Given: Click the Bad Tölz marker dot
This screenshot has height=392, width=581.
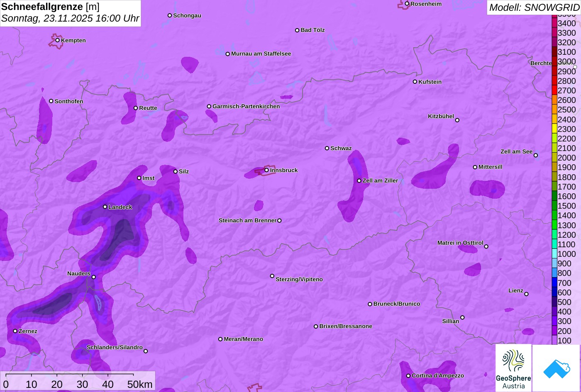Looking at the screenshot, I should click(297, 30).
